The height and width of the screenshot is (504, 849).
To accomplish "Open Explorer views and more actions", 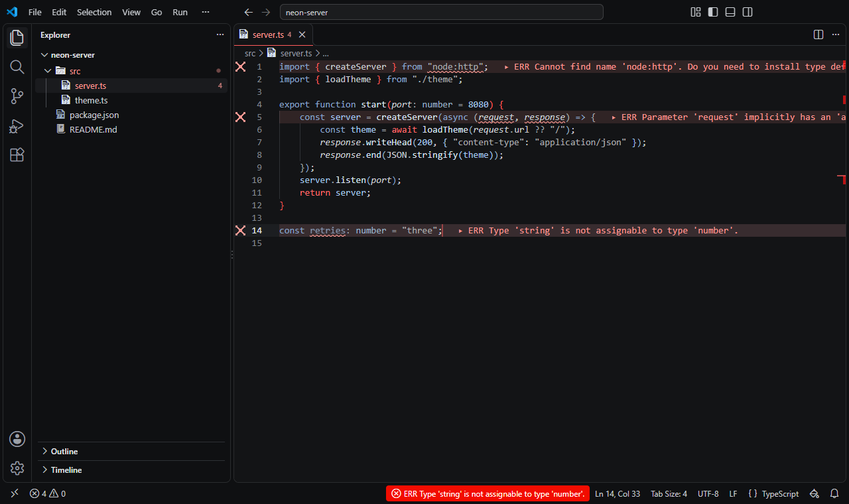I will (220, 34).
